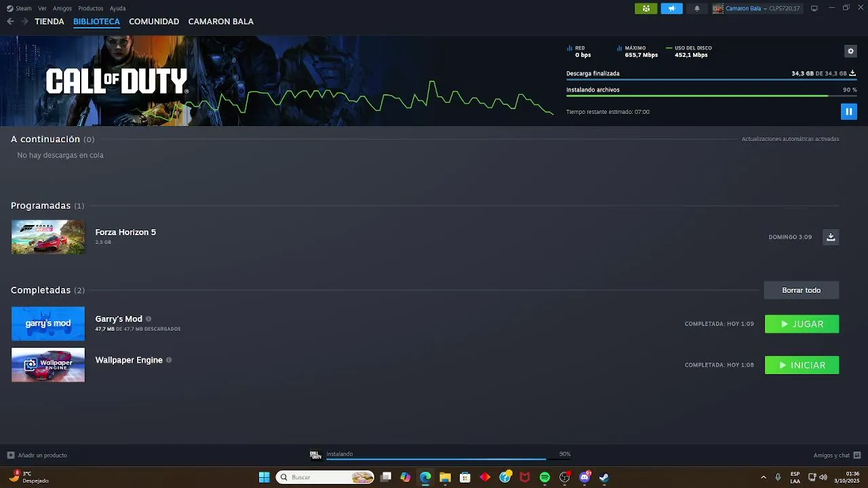Click the Completadas section header
The width and height of the screenshot is (868, 488).
point(47,290)
